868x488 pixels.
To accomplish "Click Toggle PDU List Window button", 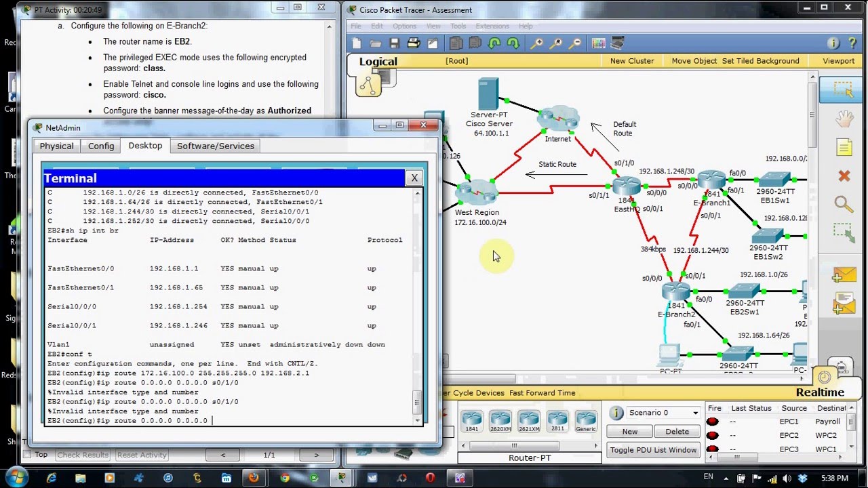I will tap(653, 450).
